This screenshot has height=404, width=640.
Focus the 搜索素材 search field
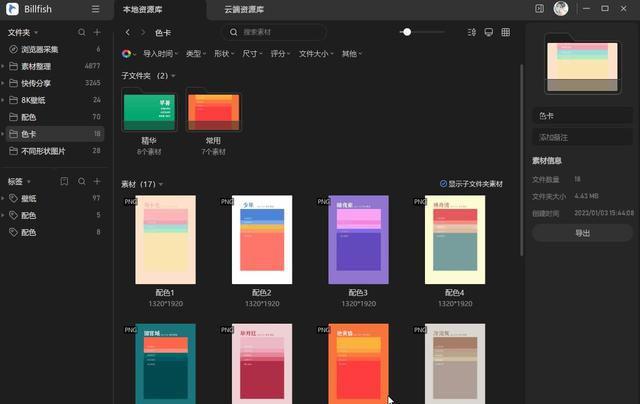point(273,32)
